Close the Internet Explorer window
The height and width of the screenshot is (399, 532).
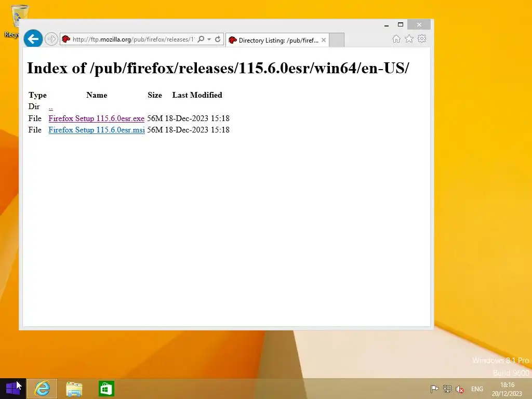(419, 24)
